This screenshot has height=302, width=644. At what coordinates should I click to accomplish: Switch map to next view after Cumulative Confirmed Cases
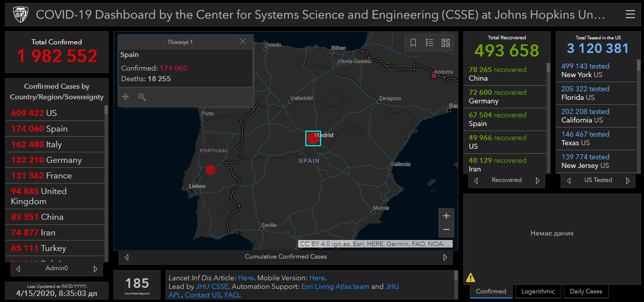coord(445,257)
